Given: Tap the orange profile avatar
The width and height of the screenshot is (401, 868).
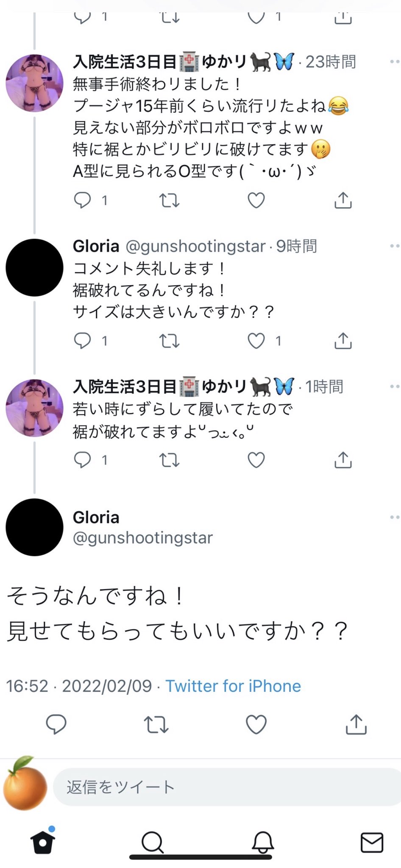Looking at the screenshot, I should (x=25, y=784).
